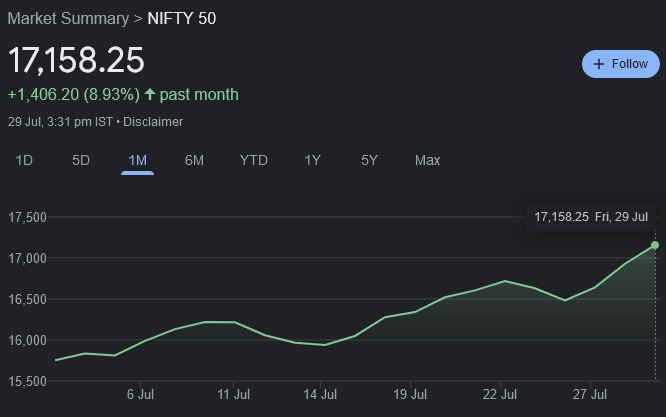The width and height of the screenshot is (666, 417).
Task: Switch to the YTD range tab
Action: pyautogui.click(x=253, y=160)
